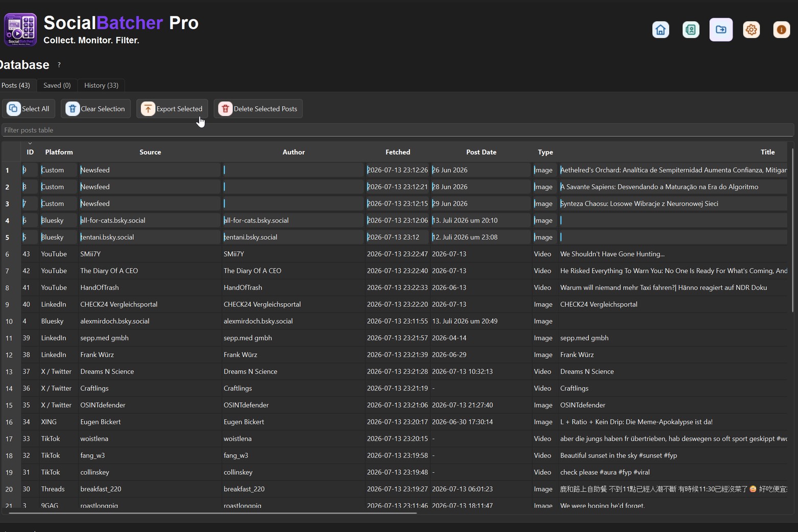This screenshot has height=532, width=798.
Task: Click Clear Selection button
Action: [x=95, y=109]
